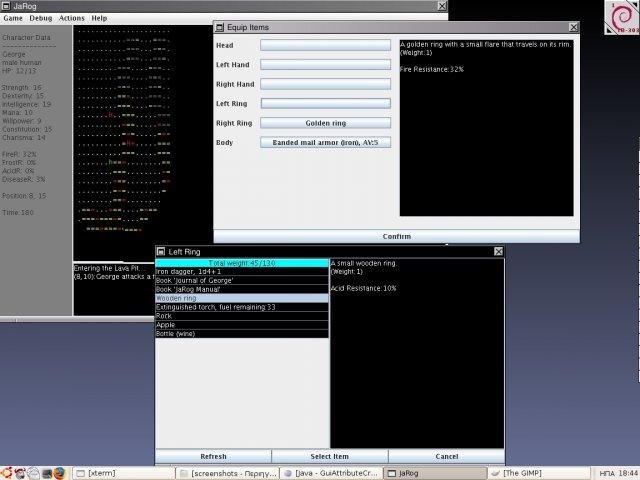Switch to the [xterm] taskbar window

click(x=124, y=473)
